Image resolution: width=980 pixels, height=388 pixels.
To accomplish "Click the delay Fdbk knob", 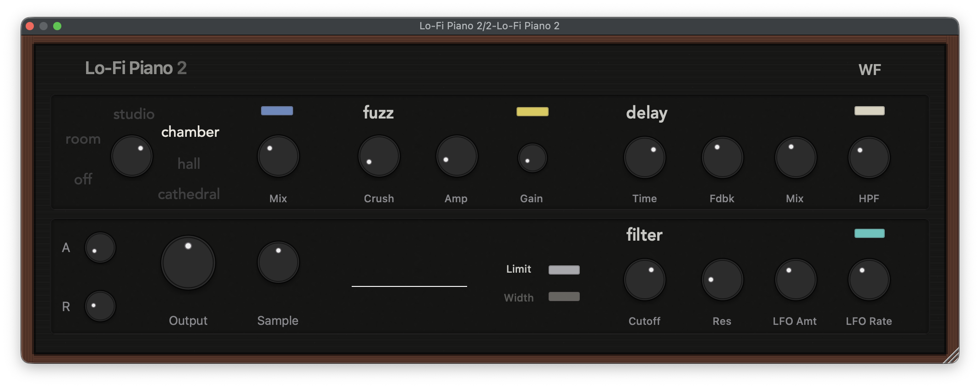I will tap(723, 157).
